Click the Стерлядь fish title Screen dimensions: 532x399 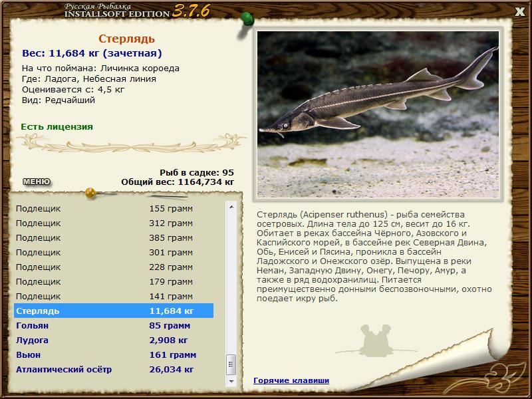[126, 39]
